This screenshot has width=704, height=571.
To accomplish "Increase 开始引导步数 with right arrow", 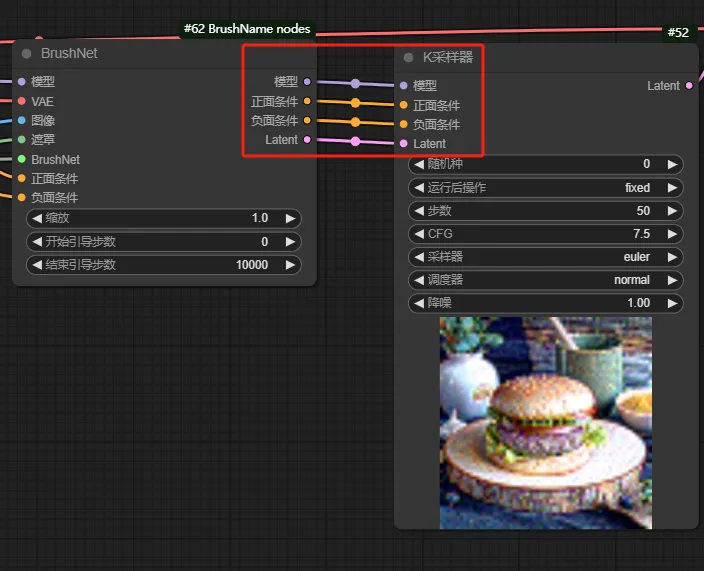I will click(290, 242).
